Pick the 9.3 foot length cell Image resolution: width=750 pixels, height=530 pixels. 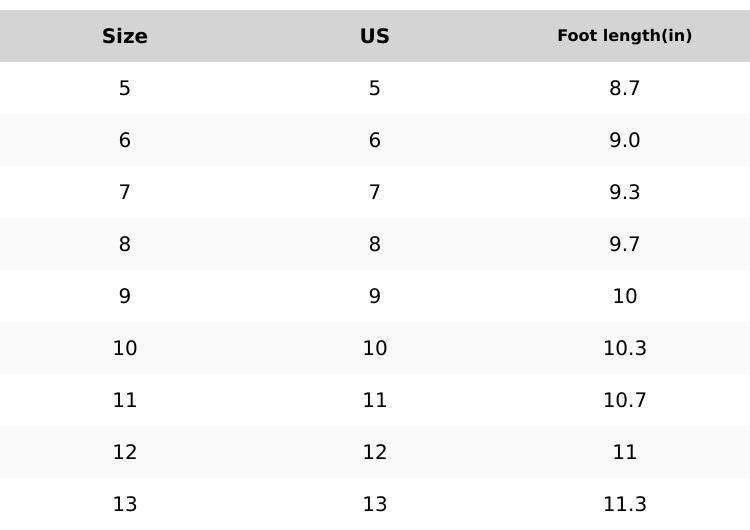(x=624, y=193)
